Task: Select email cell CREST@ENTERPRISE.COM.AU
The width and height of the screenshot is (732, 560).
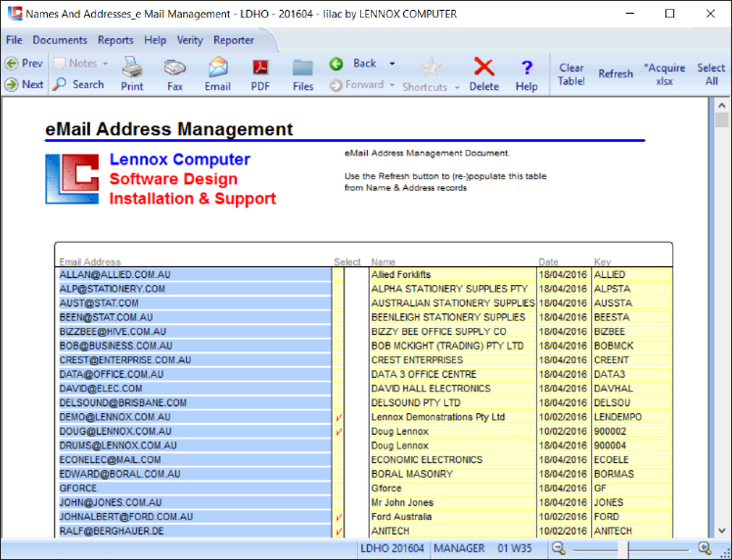Action: pos(193,360)
